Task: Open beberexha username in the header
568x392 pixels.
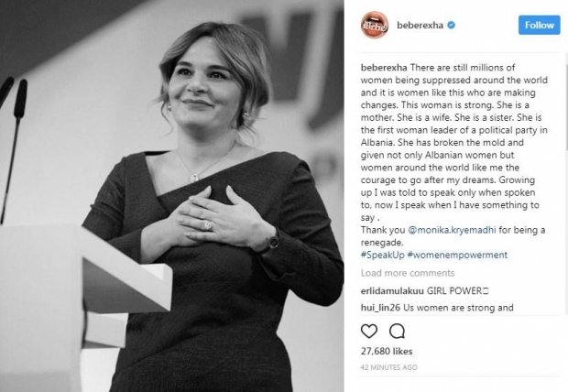Action: [x=420, y=25]
